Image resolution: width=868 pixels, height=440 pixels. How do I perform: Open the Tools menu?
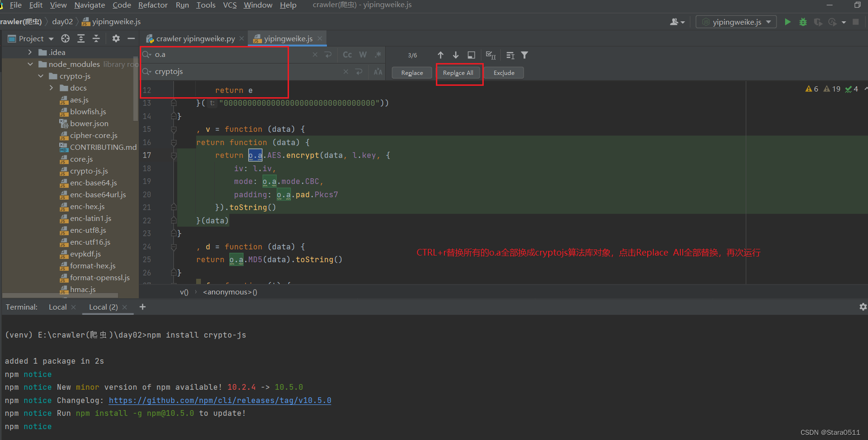206,5
